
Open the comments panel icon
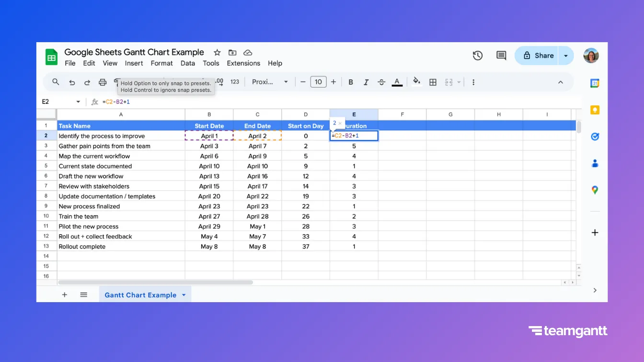(501, 56)
